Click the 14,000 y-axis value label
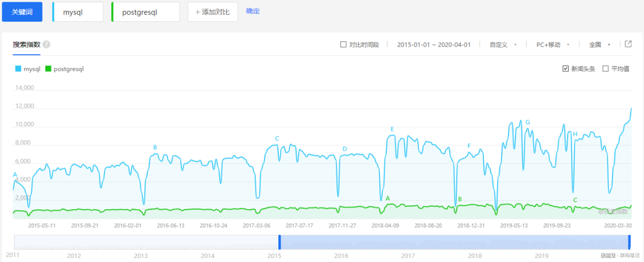The width and height of the screenshot is (644, 262). tap(24, 88)
